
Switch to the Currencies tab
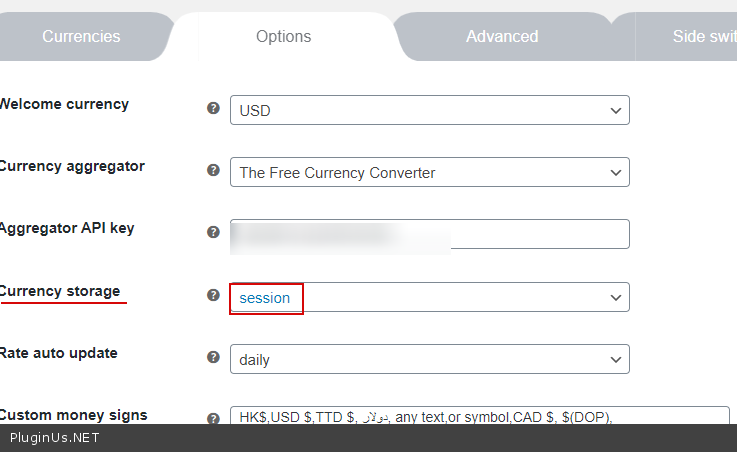pyautogui.click(x=81, y=37)
